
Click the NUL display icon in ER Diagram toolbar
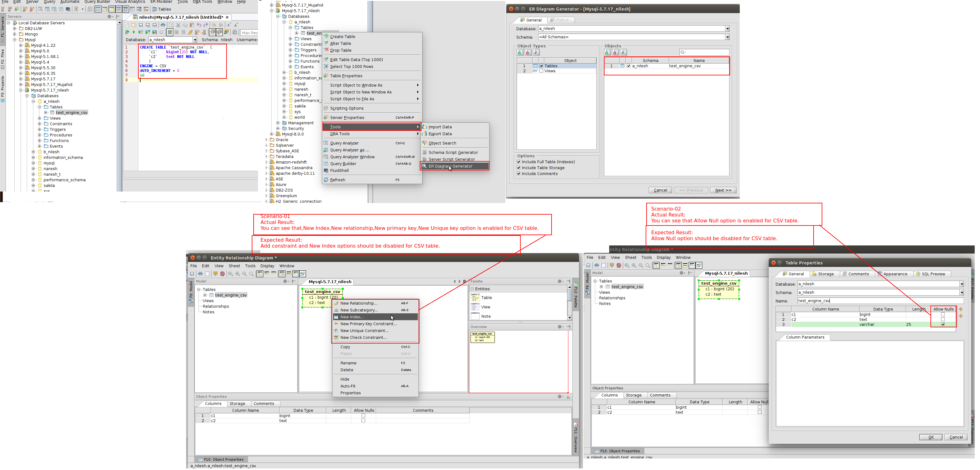pyautogui.click(x=289, y=274)
